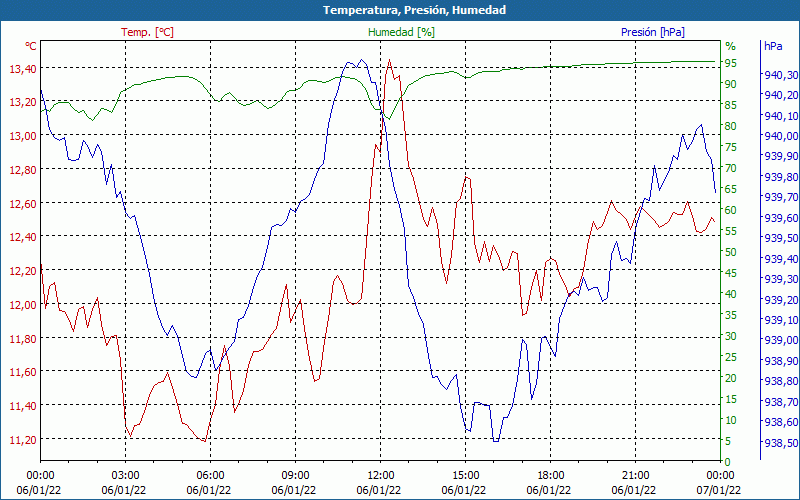Click the "12,60" temperature axis value
Viewport: 800px width, 500px height.
tap(23, 204)
